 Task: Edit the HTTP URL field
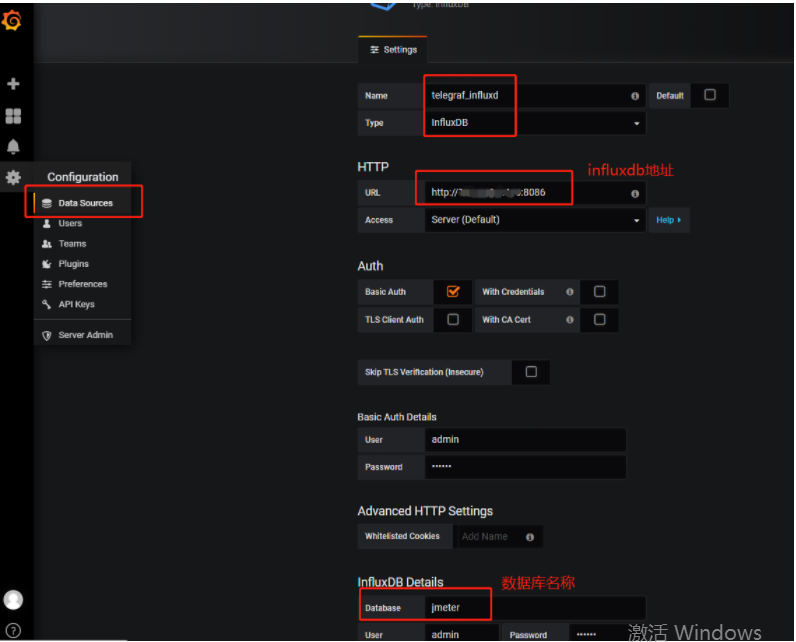535,193
